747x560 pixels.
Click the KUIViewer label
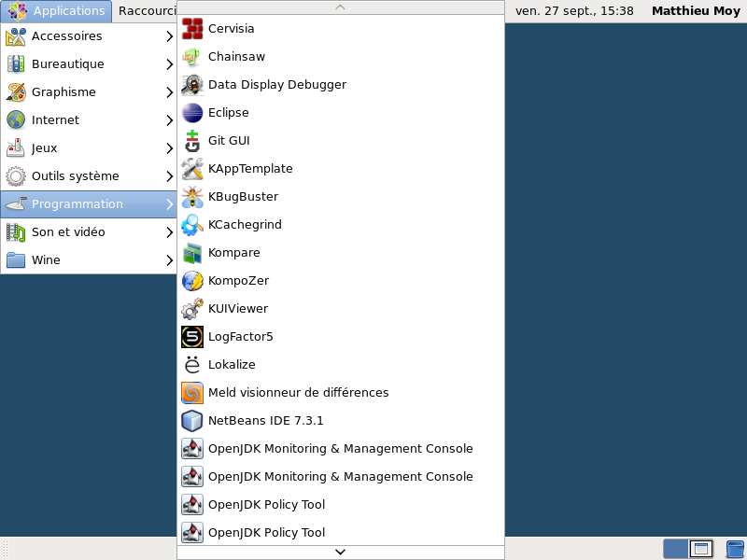(238, 309)
